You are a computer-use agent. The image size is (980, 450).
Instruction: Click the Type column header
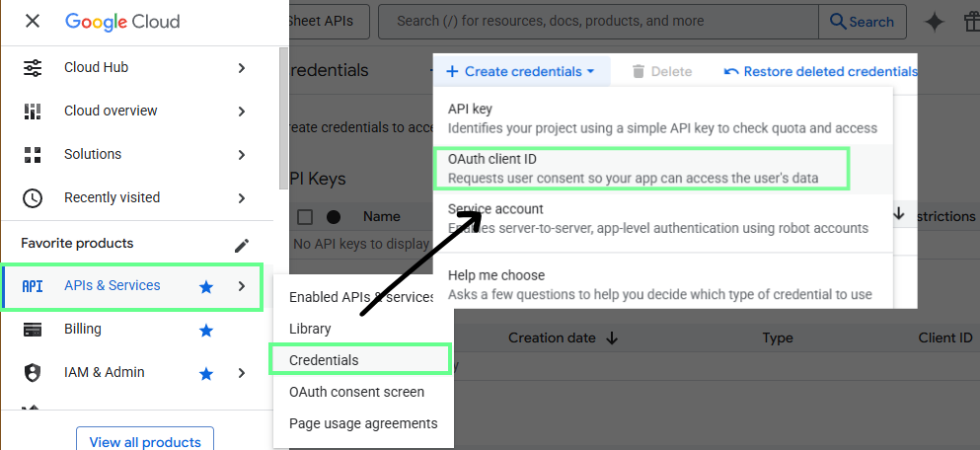(778, 338)
